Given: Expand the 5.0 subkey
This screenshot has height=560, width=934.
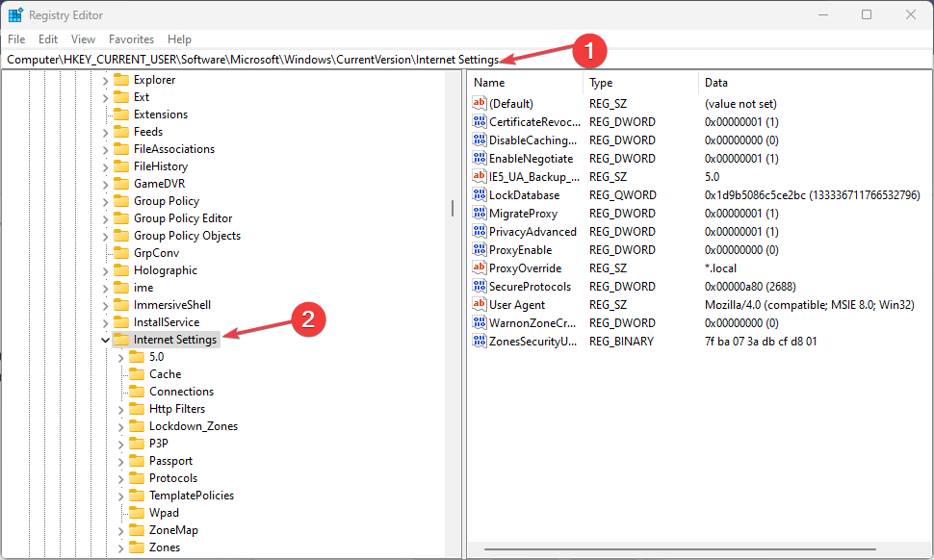Looking at the screenshot, I should (x=121, y=358).
